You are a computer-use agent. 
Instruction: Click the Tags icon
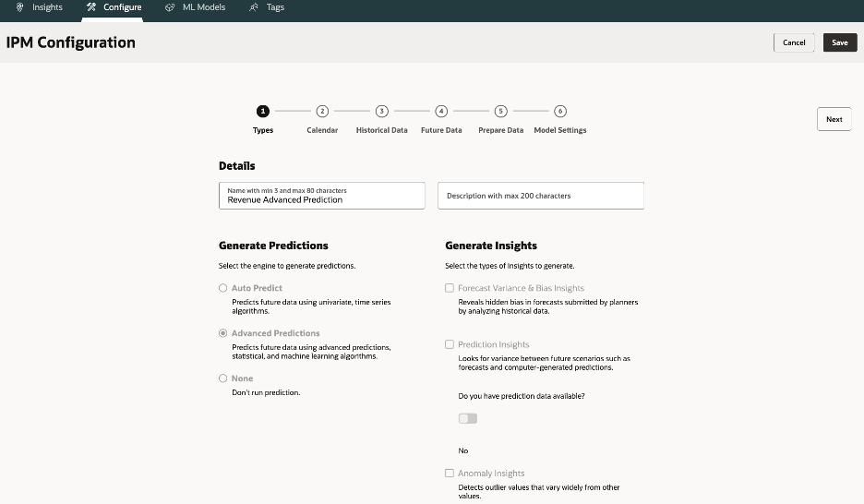coord(254,7)
